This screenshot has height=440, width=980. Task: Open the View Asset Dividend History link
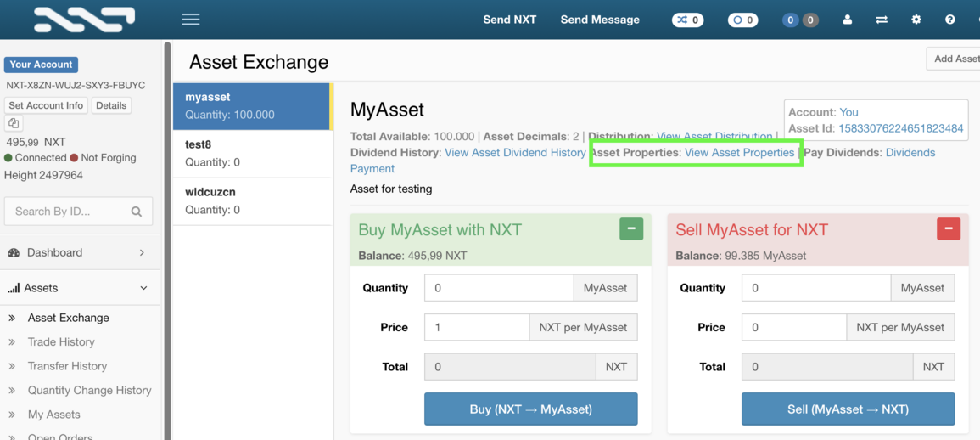pos(515,153)
